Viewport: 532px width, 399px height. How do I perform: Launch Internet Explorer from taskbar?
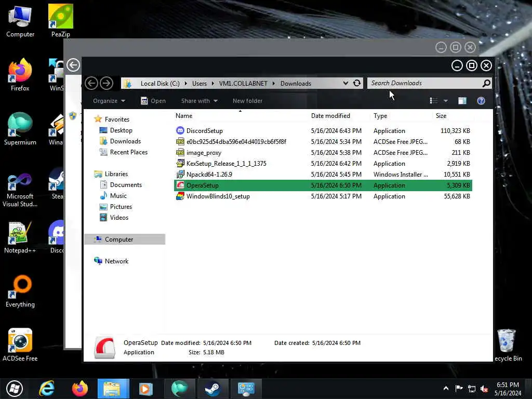(x=47, y=389)
